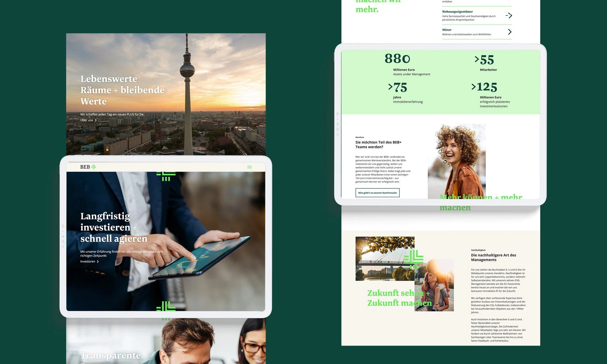The width and height of the screenshot is (607, 364).
Task: Click the >125 Millionen Euro statistic
Action: (x=485, y=87)
